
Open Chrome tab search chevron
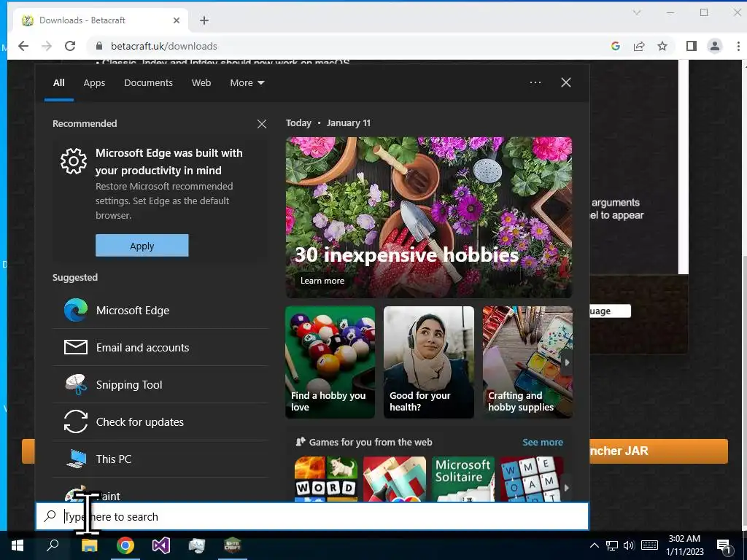tap(636, 13)
